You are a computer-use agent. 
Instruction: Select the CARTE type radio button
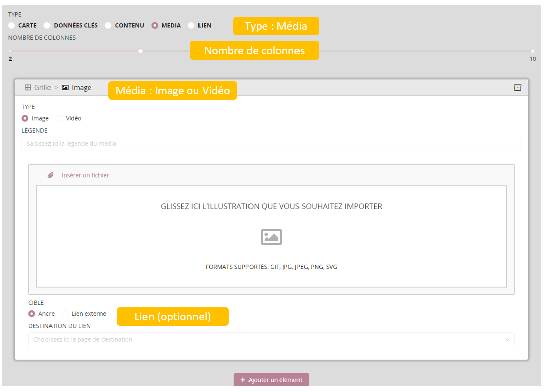[12, 25]
